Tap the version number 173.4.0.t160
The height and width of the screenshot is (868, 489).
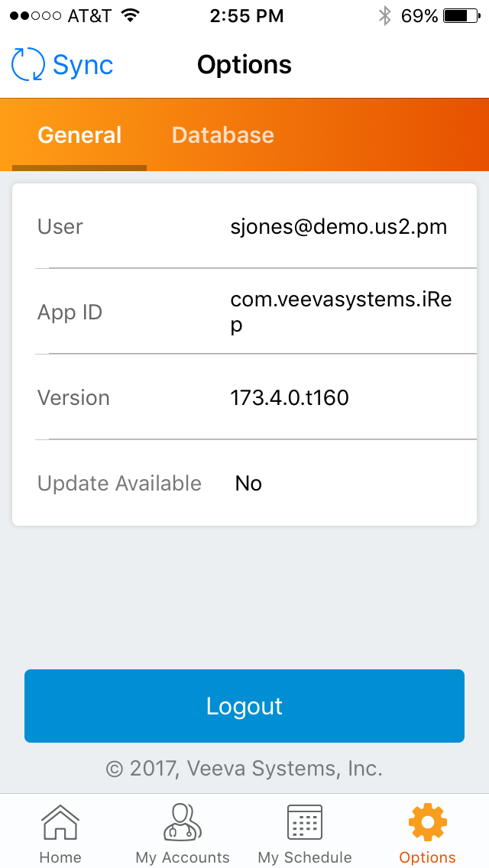pyautogui.click(x=290, y=398)
